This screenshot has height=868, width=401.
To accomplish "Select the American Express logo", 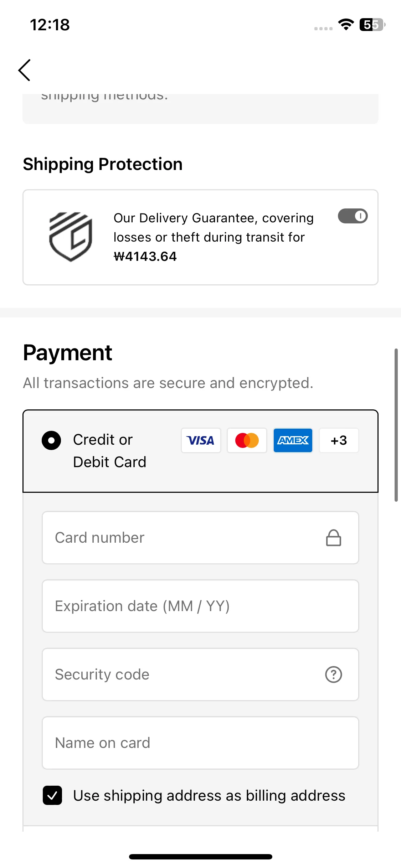I will (x=293, y=440).
